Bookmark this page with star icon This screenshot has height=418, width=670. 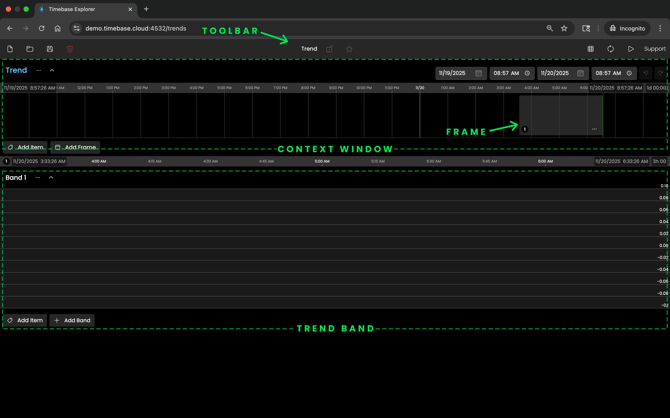coord(564,28)
